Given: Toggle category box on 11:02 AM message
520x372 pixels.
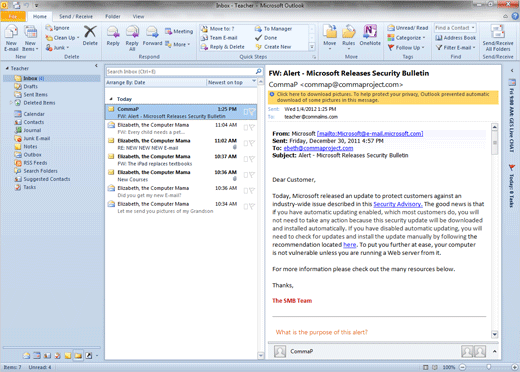Looking at the screenshot, I should [246, 143].
